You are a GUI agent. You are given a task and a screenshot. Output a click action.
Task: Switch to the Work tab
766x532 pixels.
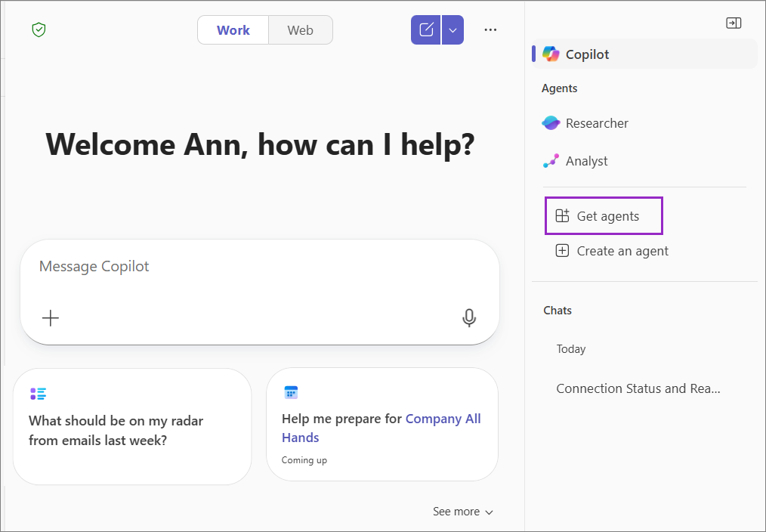(x=233, y=29)
